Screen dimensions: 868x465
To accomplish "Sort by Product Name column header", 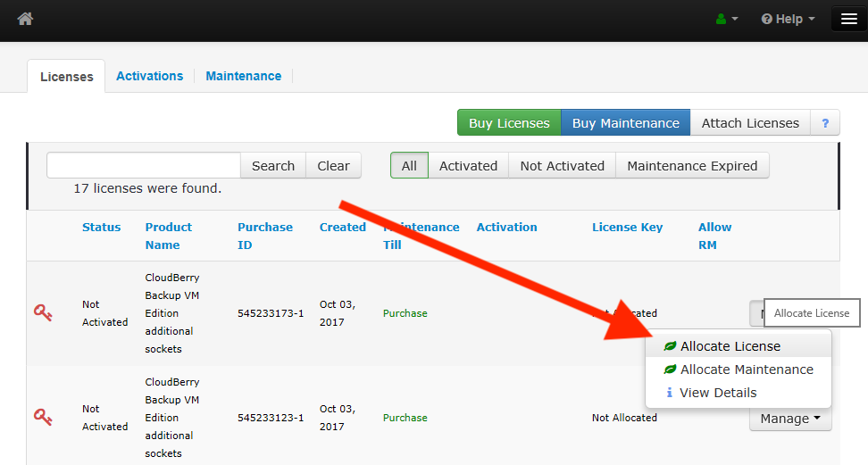I will [168, 236].
